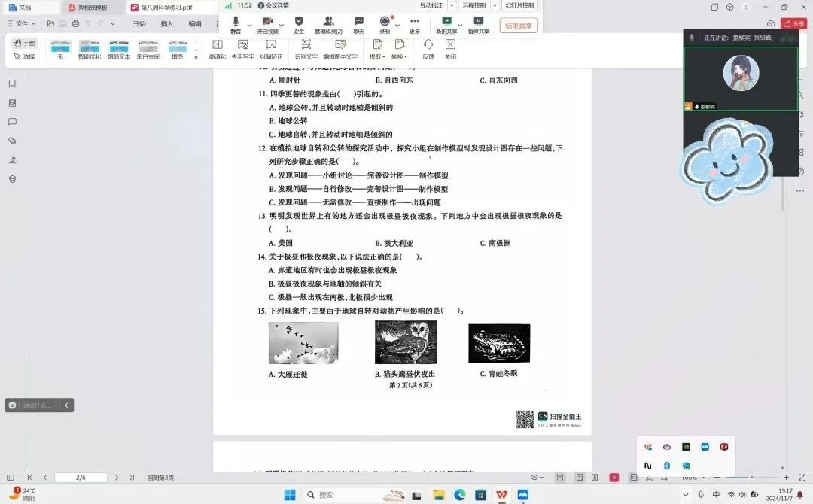Screen dimensions: 813x504
Task: Click the 结束共享 end sharing button
Action: [x=519, y=25]
